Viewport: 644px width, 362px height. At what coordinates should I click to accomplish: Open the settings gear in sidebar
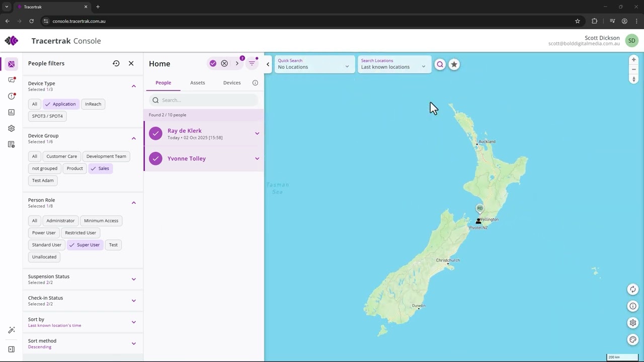pos(11,128)
